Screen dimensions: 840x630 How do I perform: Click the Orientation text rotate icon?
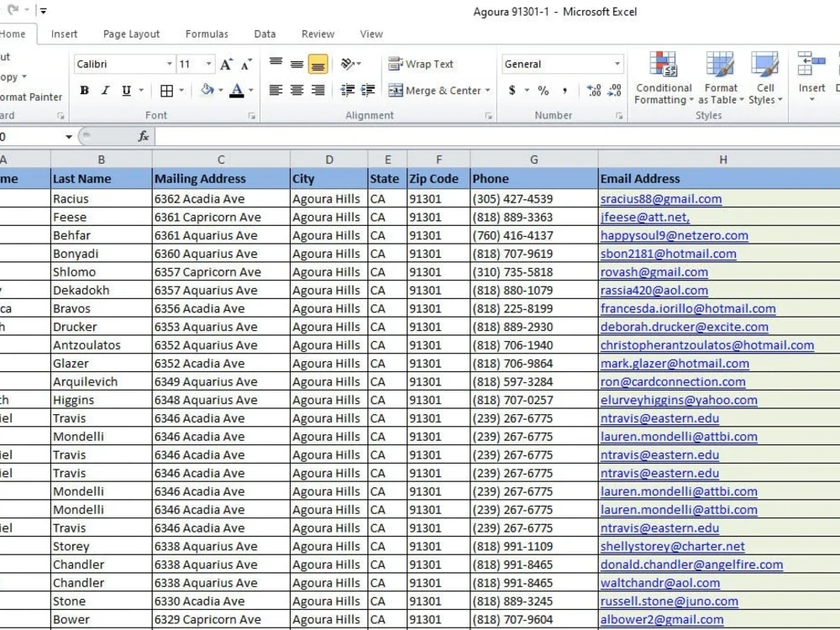coord(347,65)
